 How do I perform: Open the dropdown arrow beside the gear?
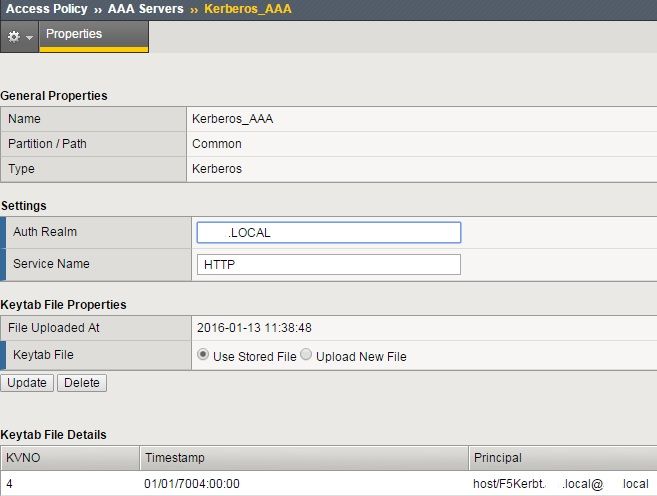(29, 36)
